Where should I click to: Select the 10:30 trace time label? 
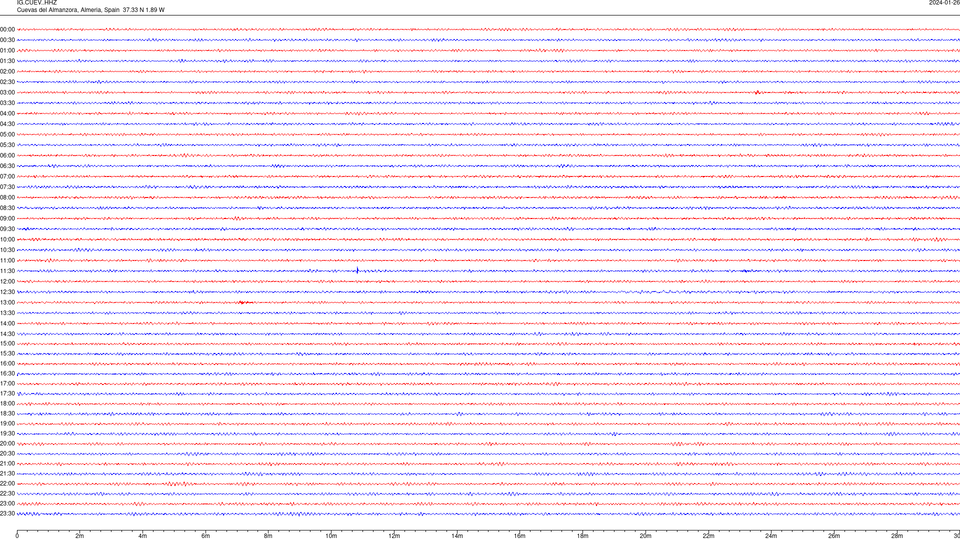point(7,250)
